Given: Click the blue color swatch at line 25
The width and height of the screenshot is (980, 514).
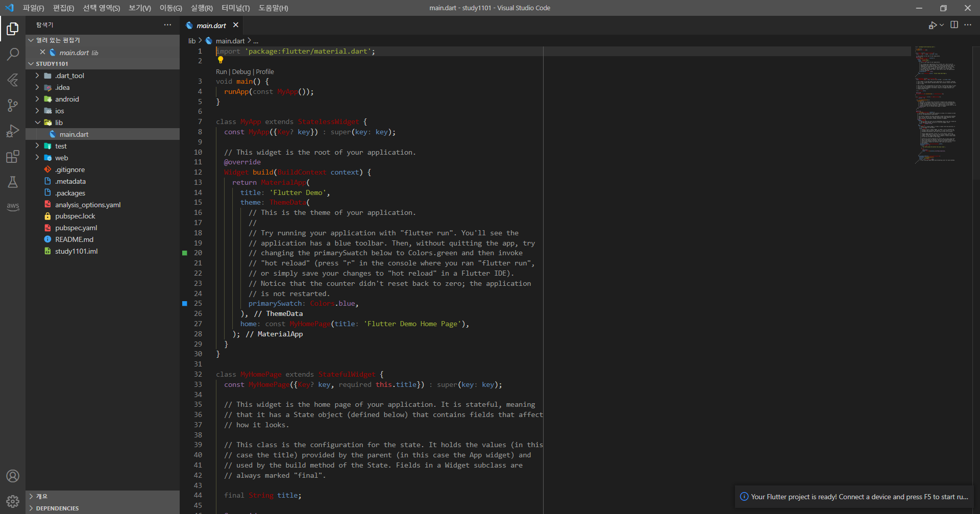Looking at the screenshot, I should [185, 303].
